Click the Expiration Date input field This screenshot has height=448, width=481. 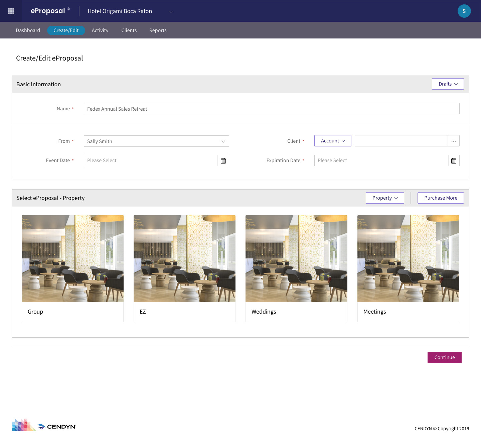pos(381,160)
